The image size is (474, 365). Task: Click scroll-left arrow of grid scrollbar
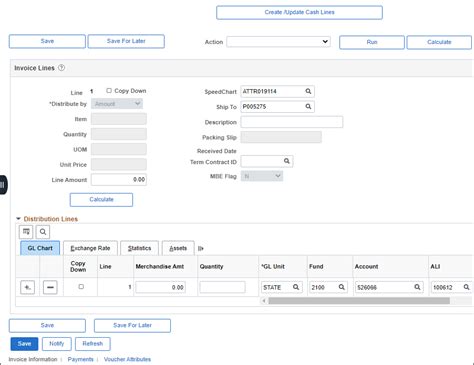[x=264, y=301]
